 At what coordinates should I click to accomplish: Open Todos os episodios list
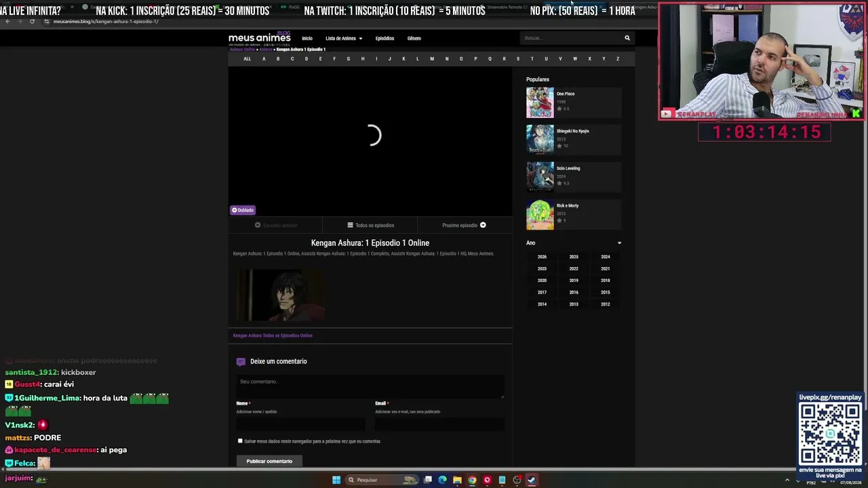370,225
